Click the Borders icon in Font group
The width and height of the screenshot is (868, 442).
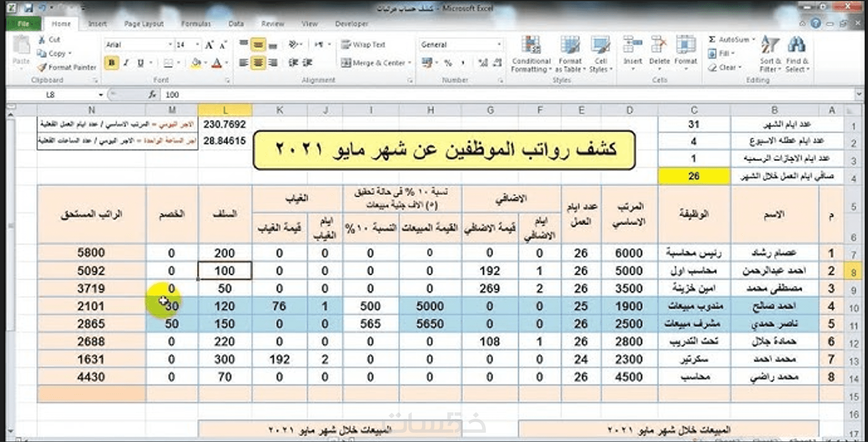[x=168, y=63]
